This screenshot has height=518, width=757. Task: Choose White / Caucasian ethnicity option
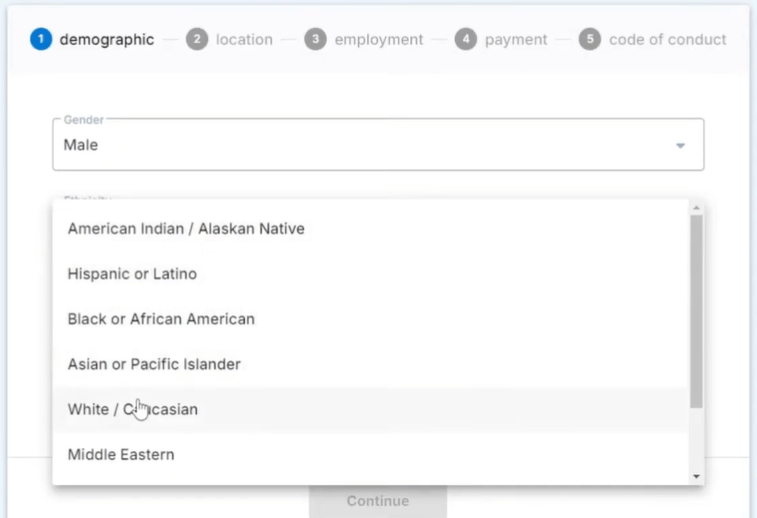pos(133,409)
